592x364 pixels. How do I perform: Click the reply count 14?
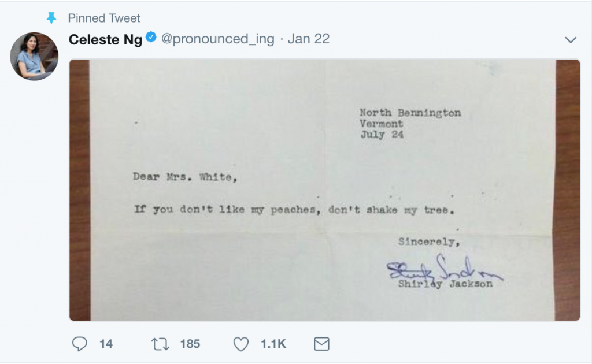pyautogui.click(x=106, y=344)
